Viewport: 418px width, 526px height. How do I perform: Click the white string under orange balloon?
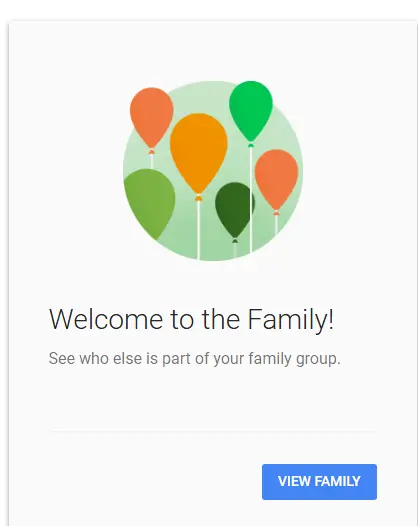199,230
